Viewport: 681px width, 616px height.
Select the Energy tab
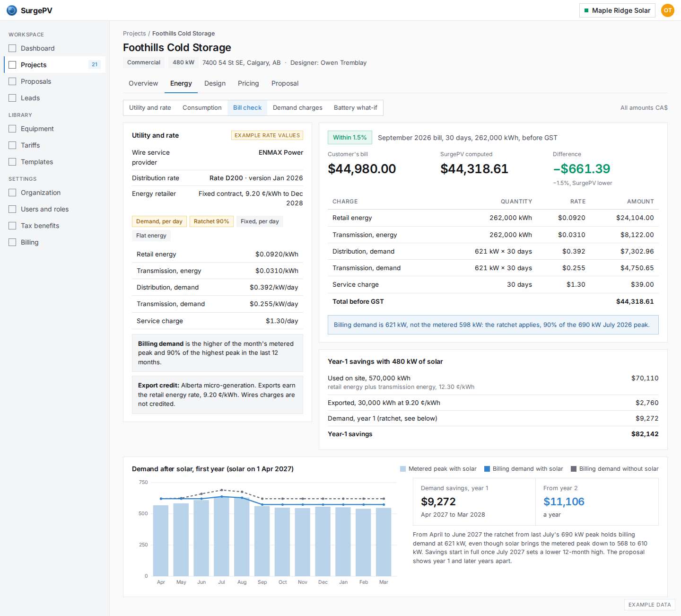(x=181, y=83)
